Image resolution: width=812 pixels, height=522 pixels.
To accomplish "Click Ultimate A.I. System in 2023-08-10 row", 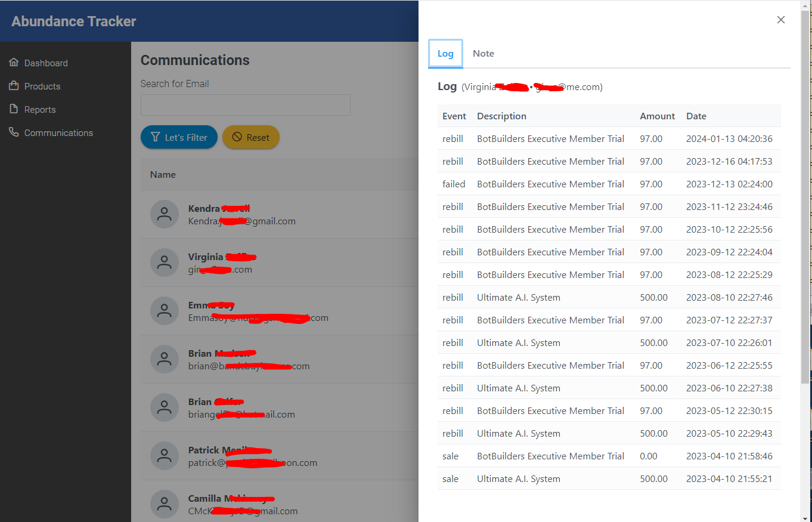I will (519, 298).
